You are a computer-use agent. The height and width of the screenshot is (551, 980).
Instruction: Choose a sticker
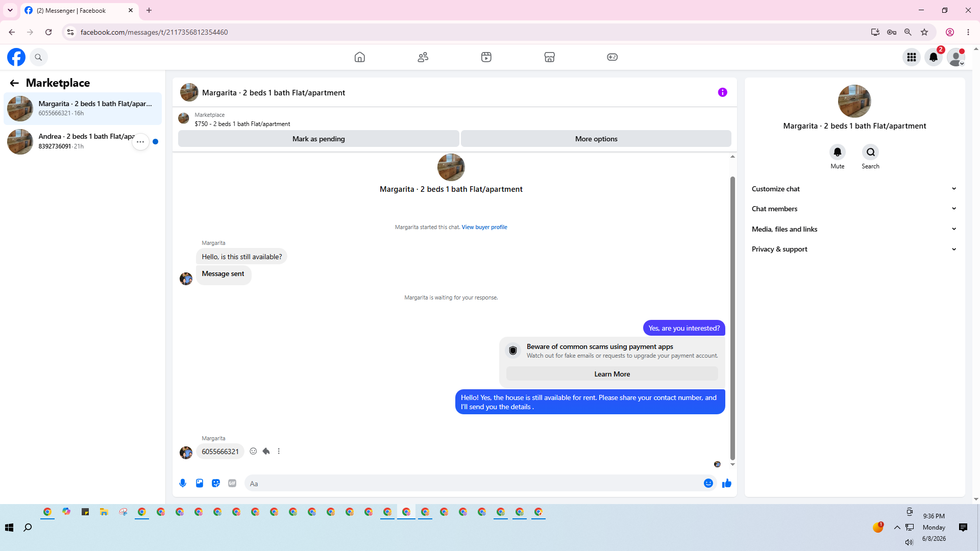(x=216, y=483)
